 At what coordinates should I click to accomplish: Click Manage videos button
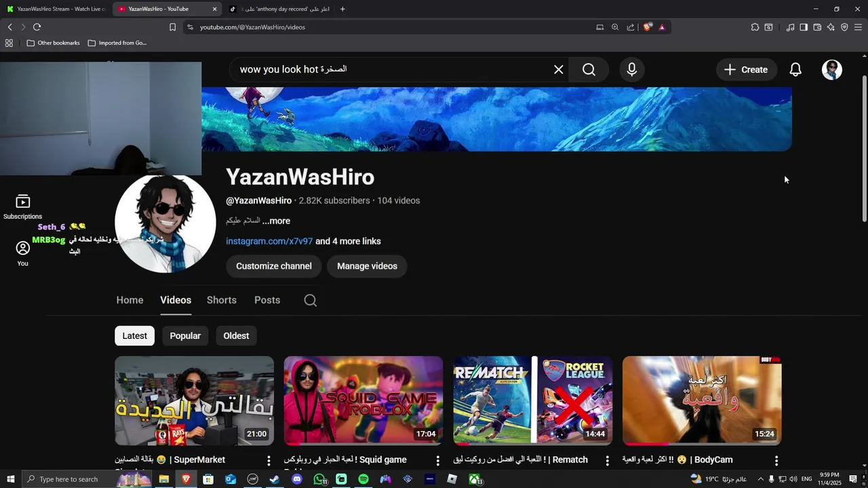coord(367,266)
